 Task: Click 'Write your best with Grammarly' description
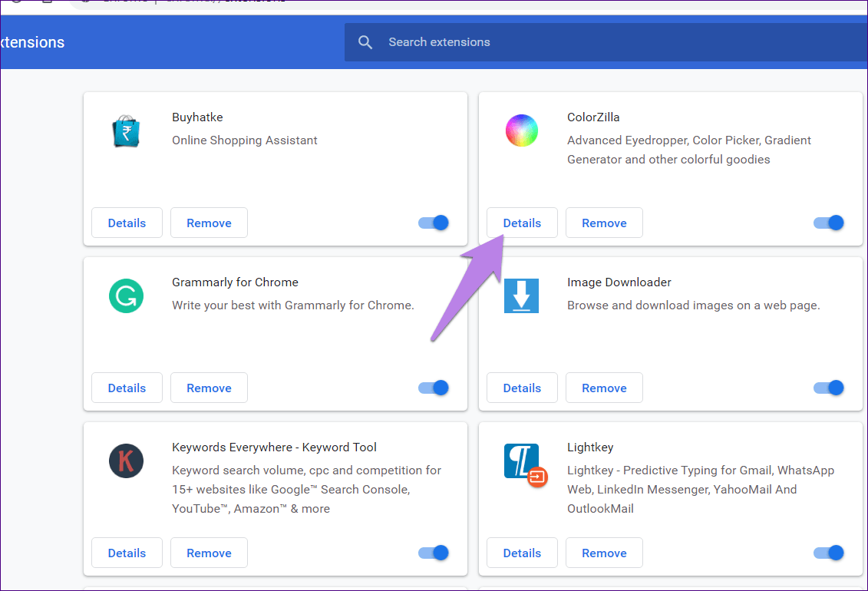(x=293, y=305)
